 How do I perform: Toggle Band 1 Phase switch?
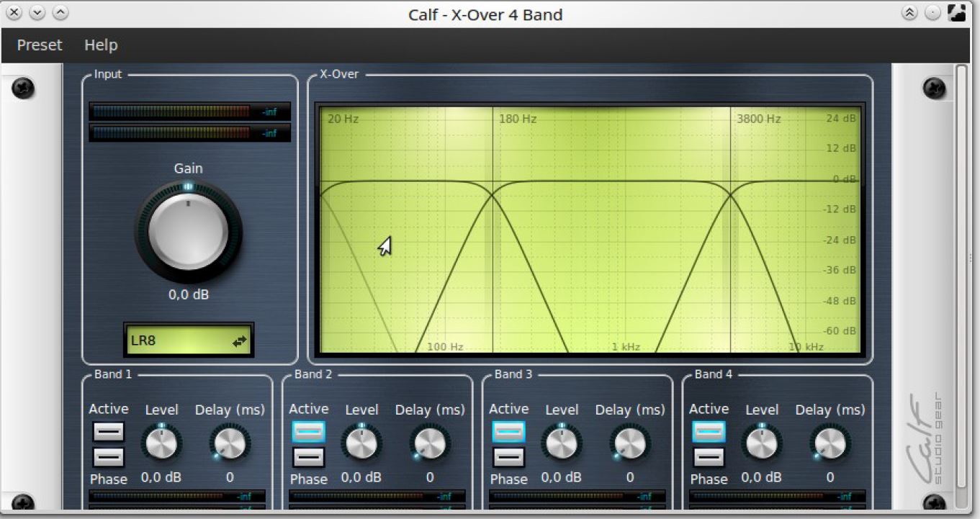pyautogui.click(x=108, y=457)
